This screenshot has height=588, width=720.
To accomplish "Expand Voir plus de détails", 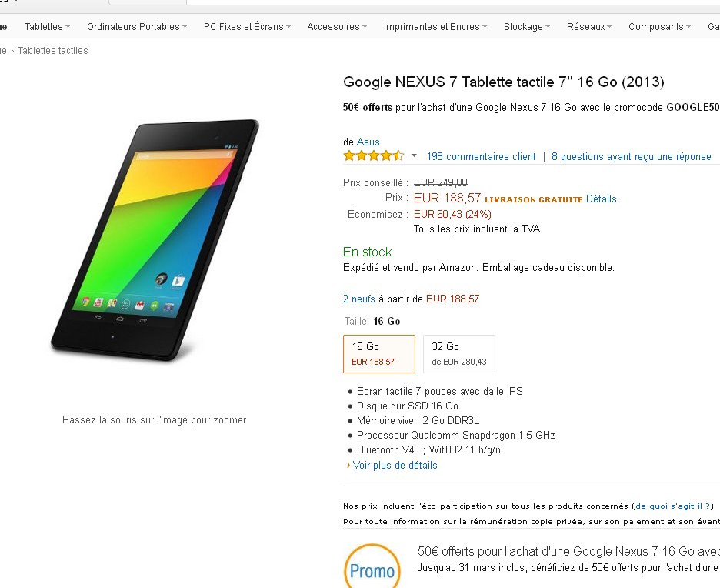I will (395, 466).
